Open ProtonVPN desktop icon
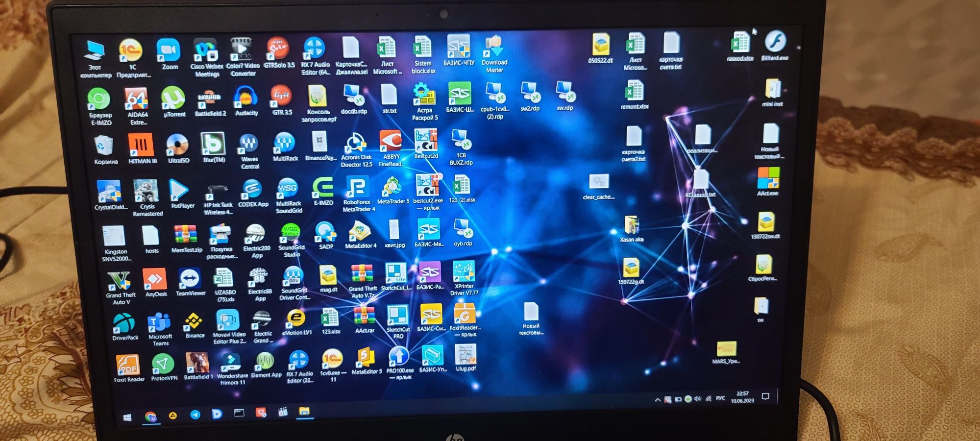 click(163, 367)
